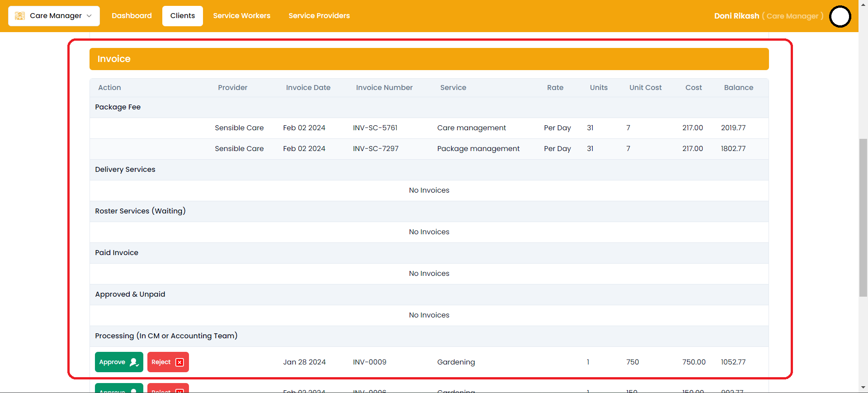
Task: Open the user profile avatar circle
Action: coord(840,16)
